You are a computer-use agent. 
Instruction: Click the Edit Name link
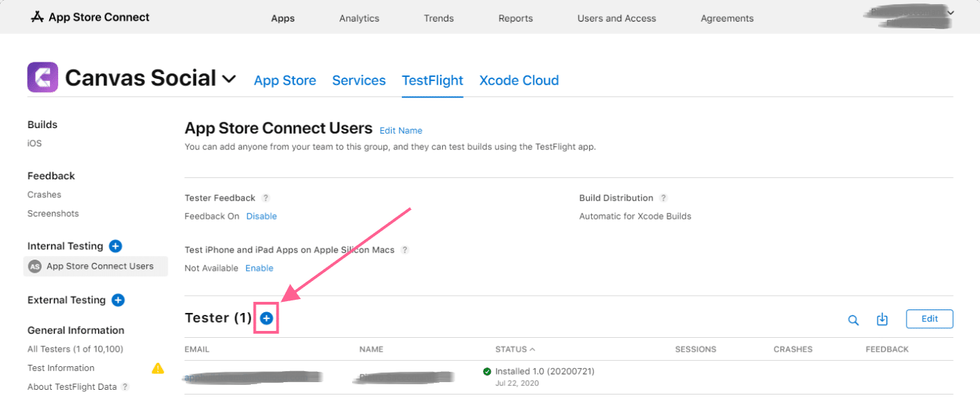[401, 130]
